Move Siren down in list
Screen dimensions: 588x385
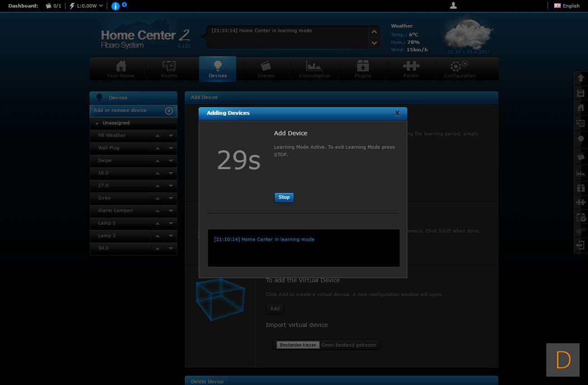pos(171,198)
